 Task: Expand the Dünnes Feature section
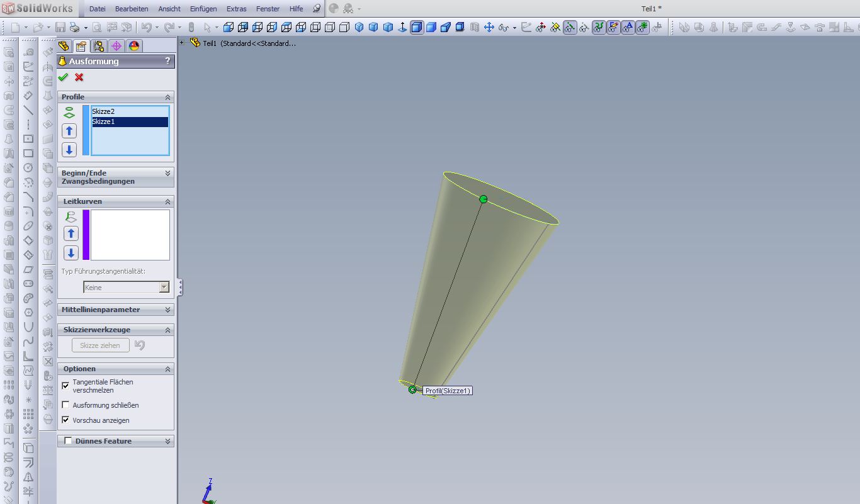(167, 441)
